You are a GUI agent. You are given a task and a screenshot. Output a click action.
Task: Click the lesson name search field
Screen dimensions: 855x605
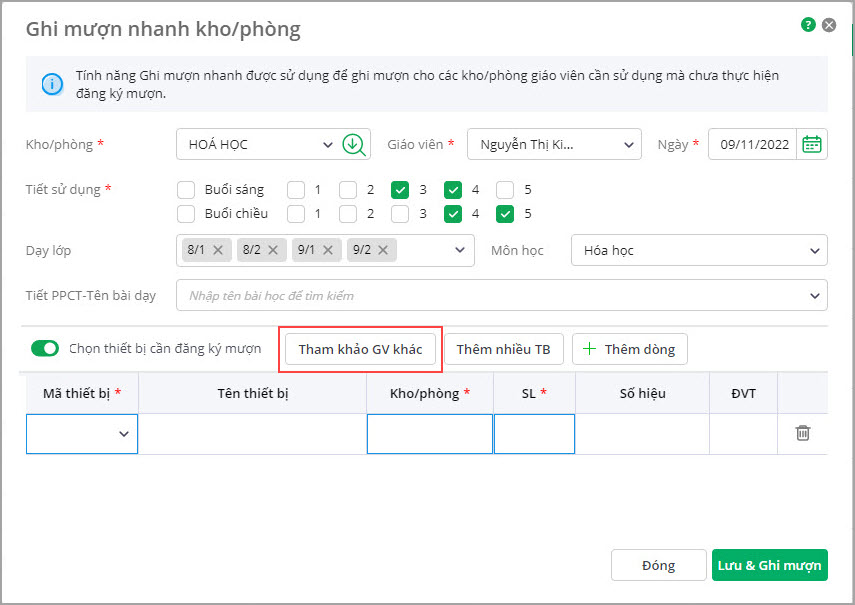[490, 295]
